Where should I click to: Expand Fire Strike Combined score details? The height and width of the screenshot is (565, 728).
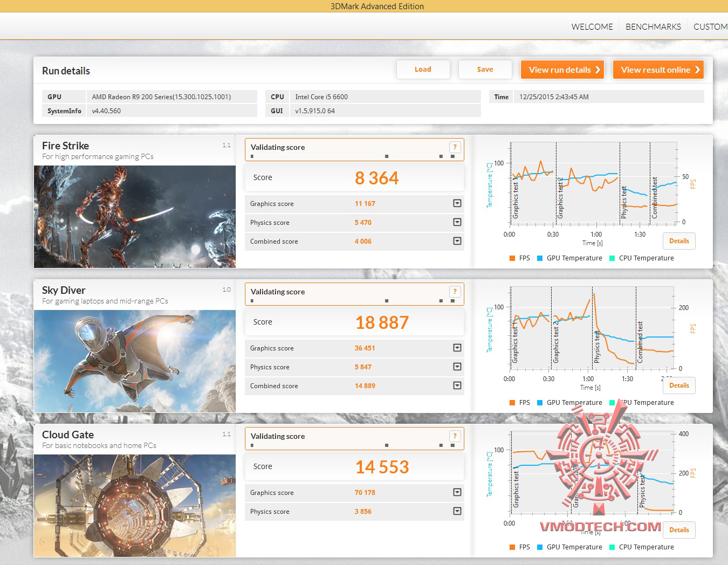pos(457,241)
